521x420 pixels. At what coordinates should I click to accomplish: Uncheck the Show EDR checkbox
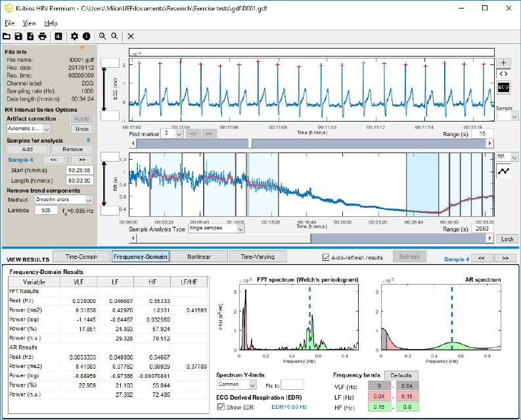(x=221, y=408)
